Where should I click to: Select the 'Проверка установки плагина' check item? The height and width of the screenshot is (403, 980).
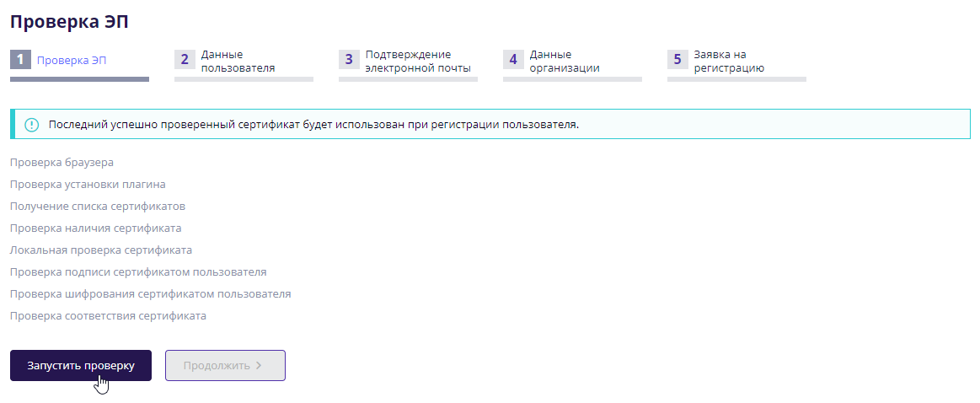click(88, 184)
